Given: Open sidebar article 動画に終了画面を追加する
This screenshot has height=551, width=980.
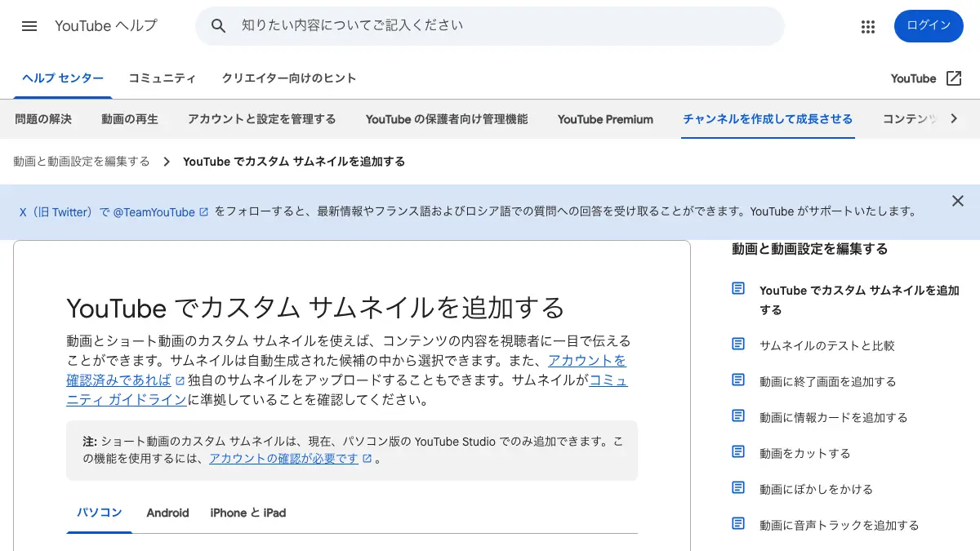Looking at the screenshot, I should click(x=828, y=381).
